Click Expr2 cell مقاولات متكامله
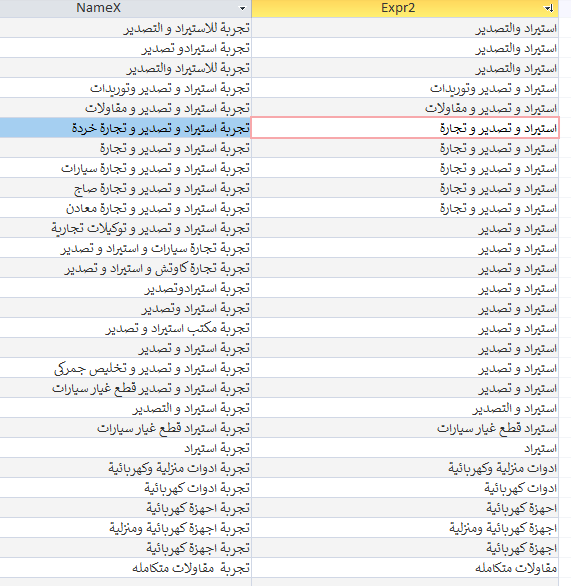The width and height of the screenshot is (571, 586). (x=405, y=568)
